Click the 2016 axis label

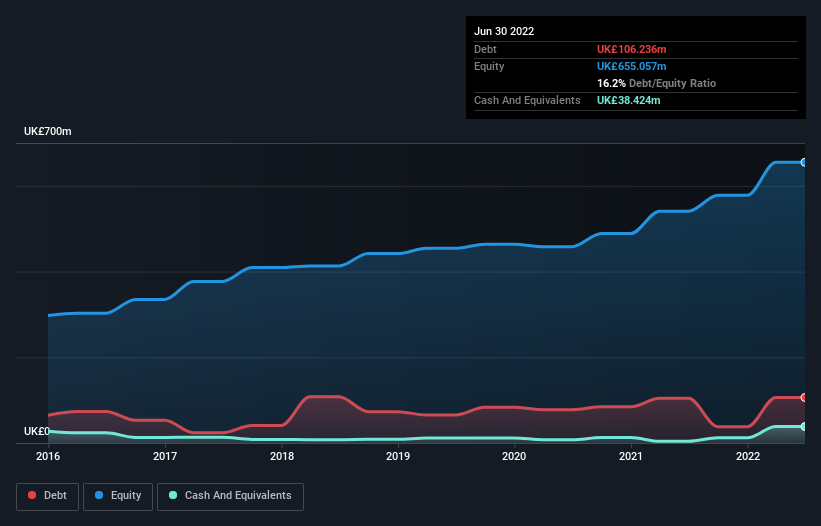point(48,456)
